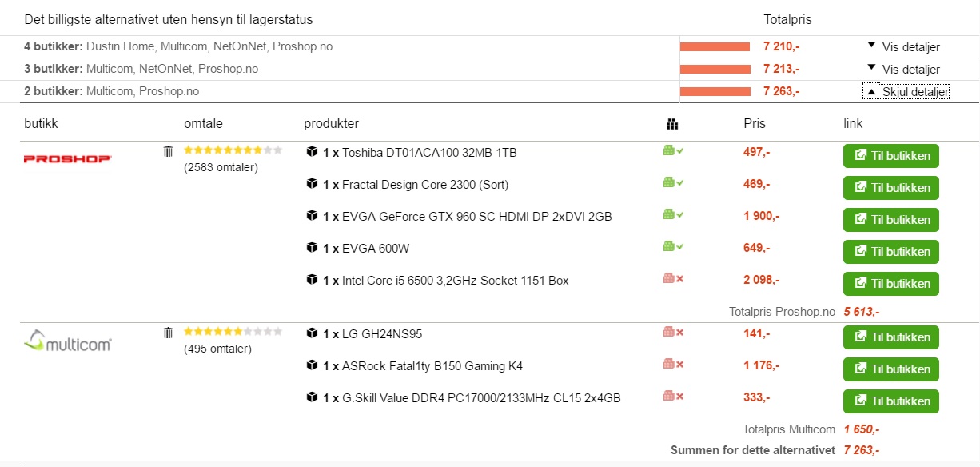Click the out-of-stock icon for Intel Core i5 6500
Viewport: 980px width, 467px height.
[x=673, y=278]
